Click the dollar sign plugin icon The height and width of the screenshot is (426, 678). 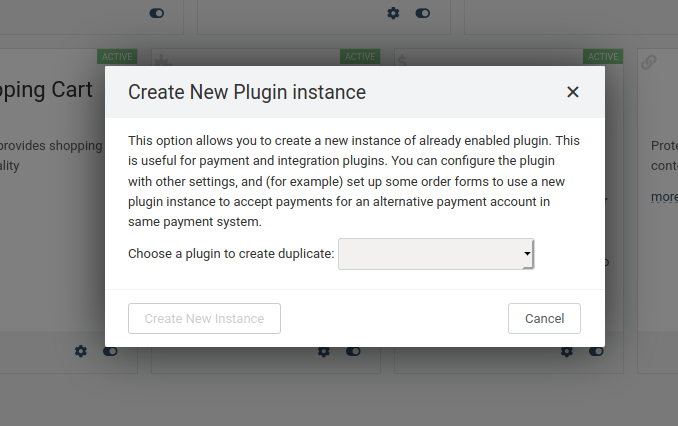pyautogui.click(x=402, y=61)
